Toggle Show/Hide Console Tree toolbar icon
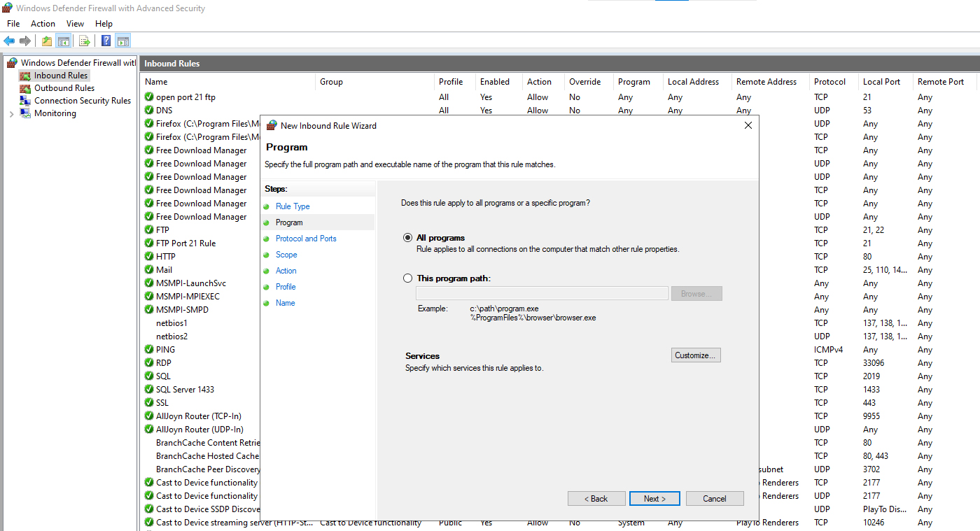This screenshot has width=980, height=531. tap(63, 41)
